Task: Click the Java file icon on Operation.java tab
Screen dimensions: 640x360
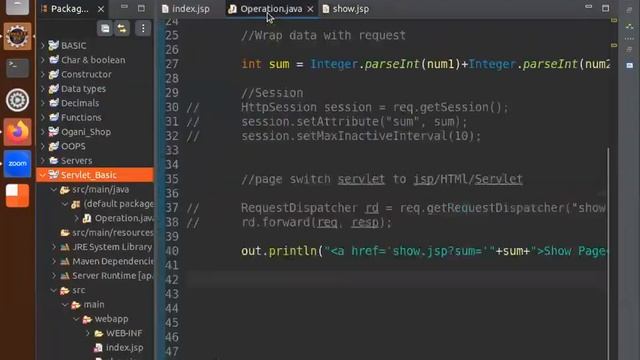Action: 232,9
